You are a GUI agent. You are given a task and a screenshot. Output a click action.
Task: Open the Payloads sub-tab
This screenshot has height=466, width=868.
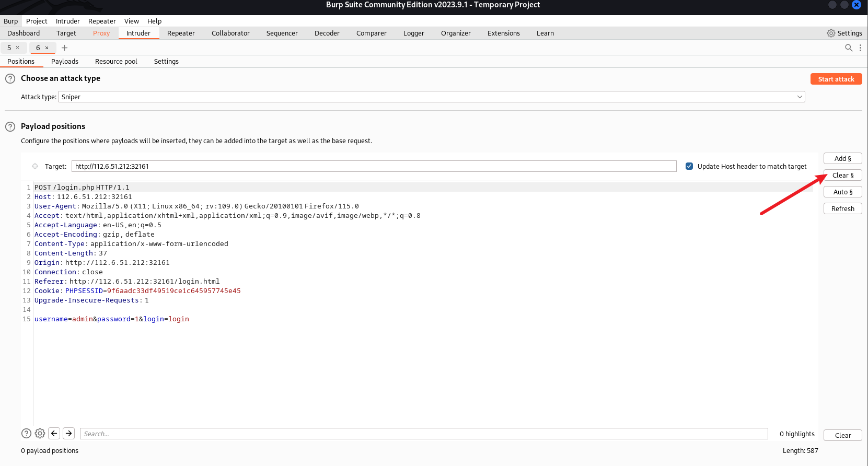pyautogui.click(x=65, y=61)
